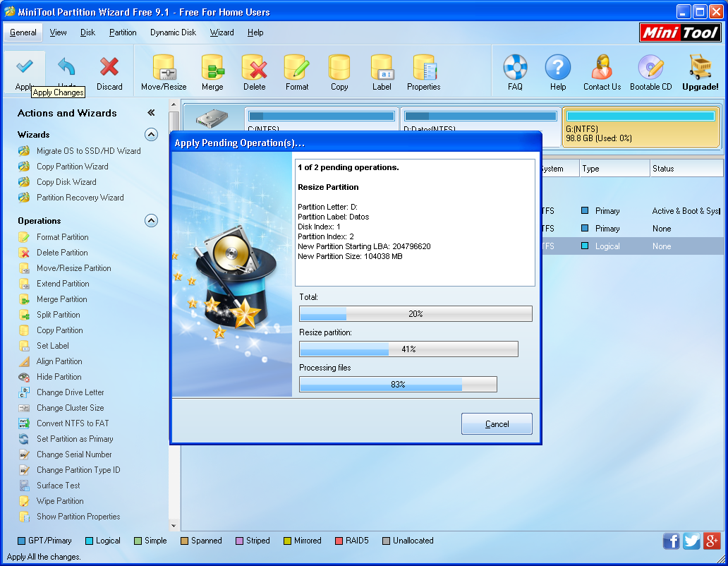Click the Resize partition progress bar
728x566 pixels.
coord(409,349)
